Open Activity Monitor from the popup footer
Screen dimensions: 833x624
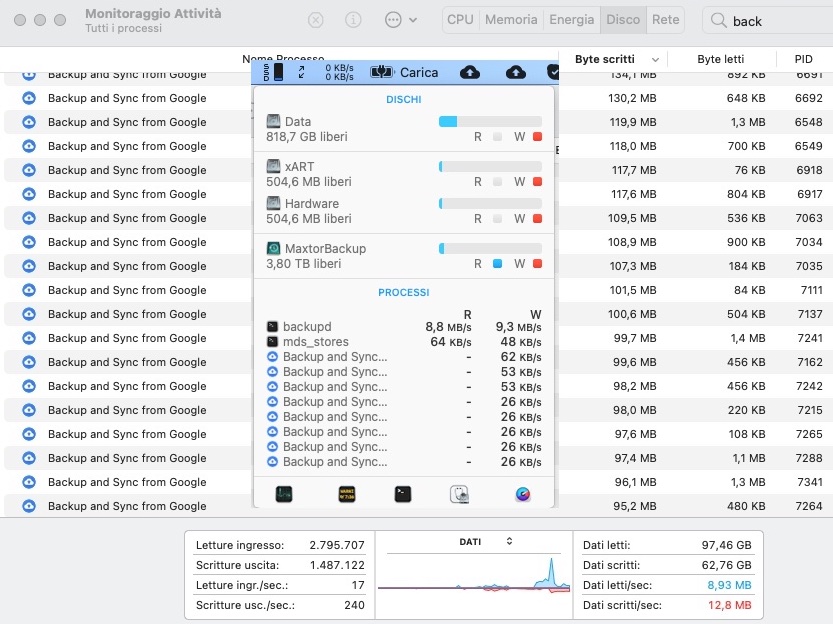click(x=284, y=494)
